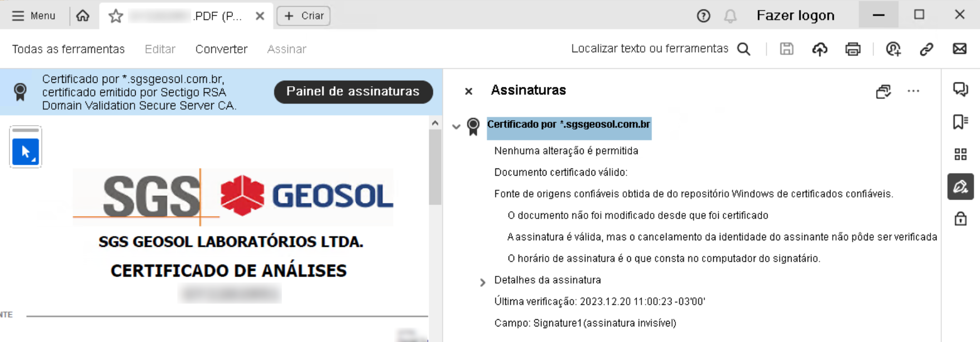Image resolution: width=980 pixels, height=342 pixels.
Task: Send the file by email
Action: click(x=959, y=49)
